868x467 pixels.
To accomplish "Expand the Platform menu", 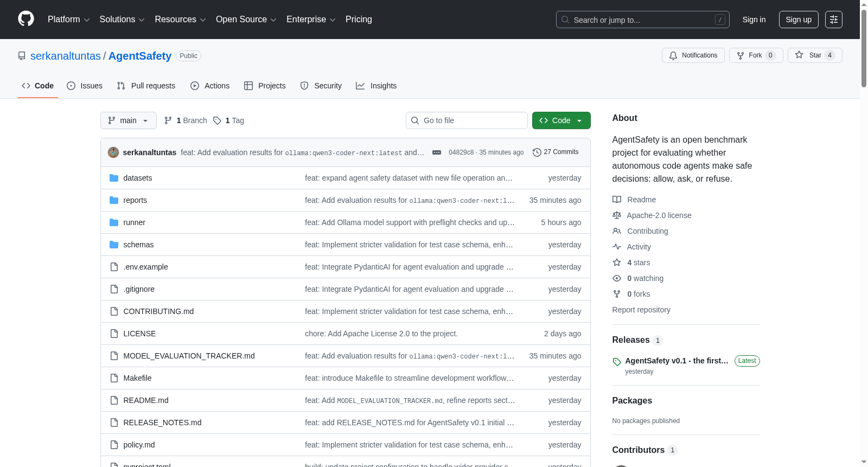I will pyautogui.click(x=69, y=20).
